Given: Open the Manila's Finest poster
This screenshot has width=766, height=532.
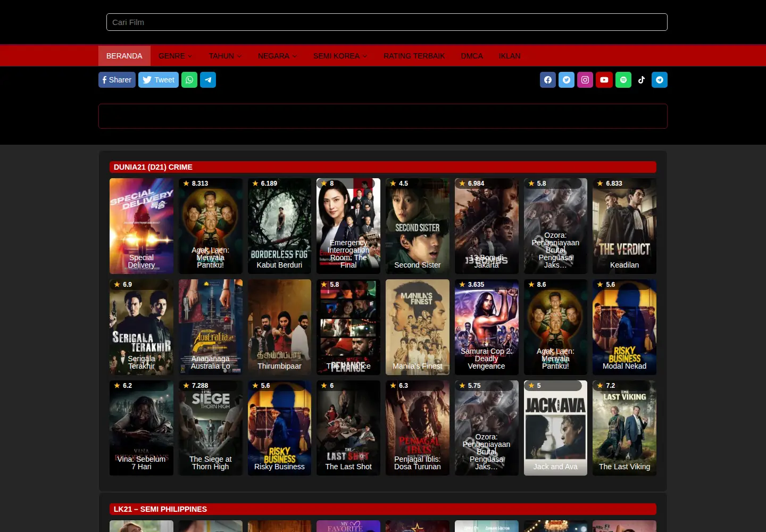Looking at the screenshot, I should click(x=418, y=327).
